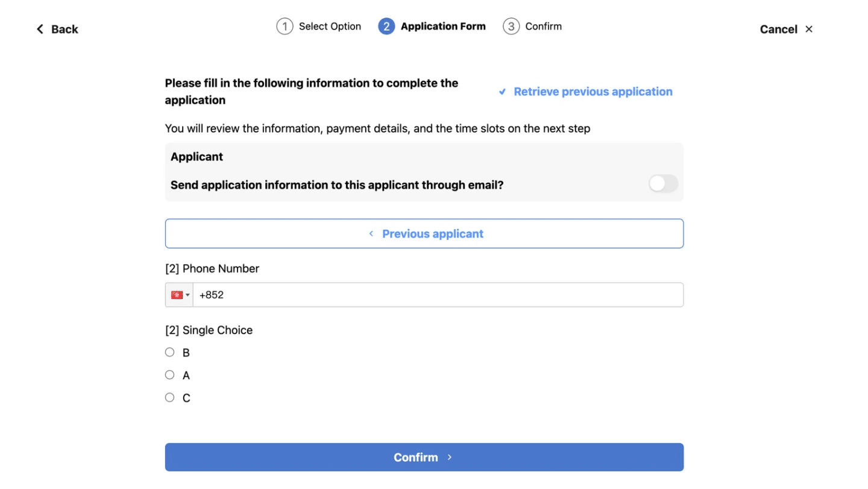Click the step 3 circle icon
The width and height of the screenshot is (868, 489).
(x=511, y=27)
